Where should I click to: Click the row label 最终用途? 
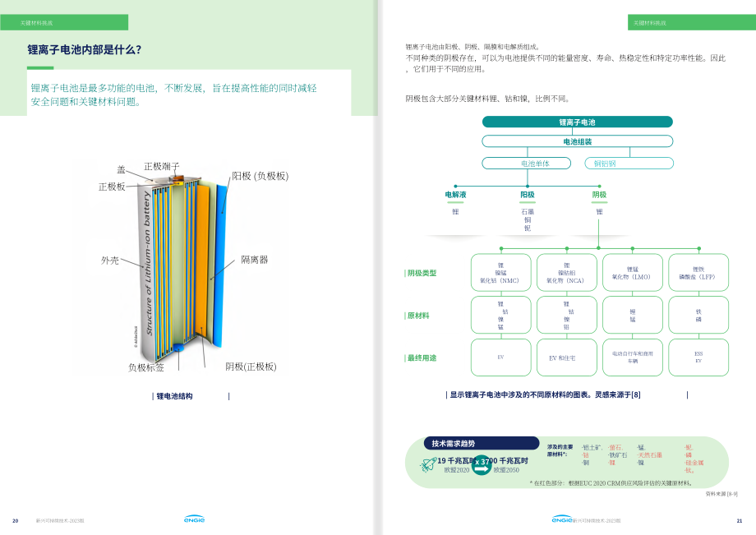422,358
